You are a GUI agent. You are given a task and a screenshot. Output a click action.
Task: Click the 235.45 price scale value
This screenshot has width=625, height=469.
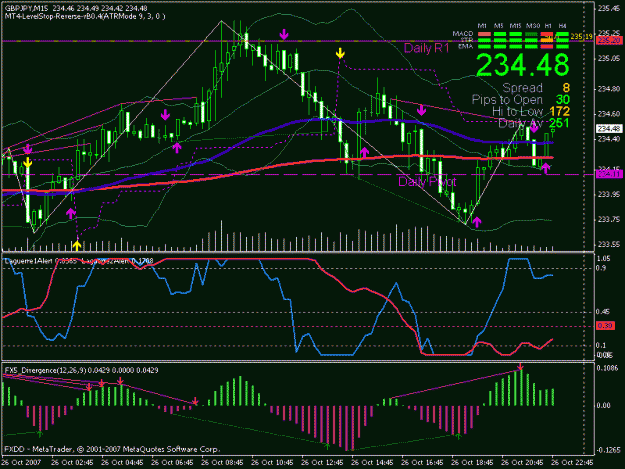[609, 8]
